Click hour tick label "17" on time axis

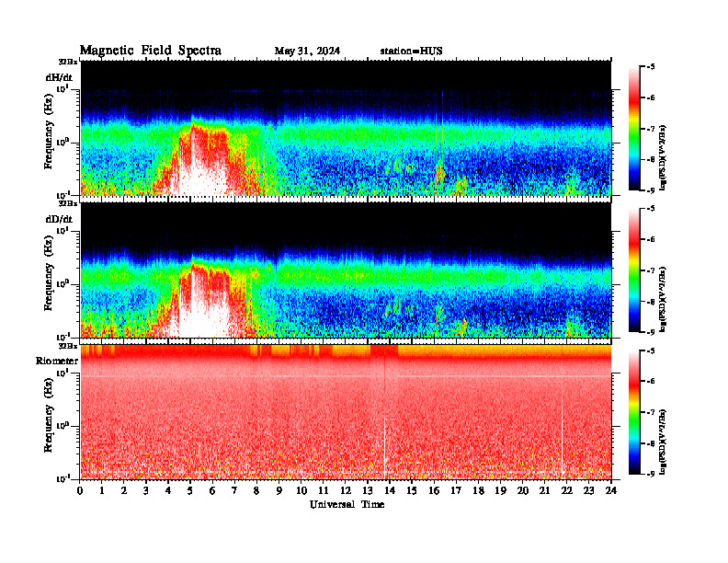point(456,490)
